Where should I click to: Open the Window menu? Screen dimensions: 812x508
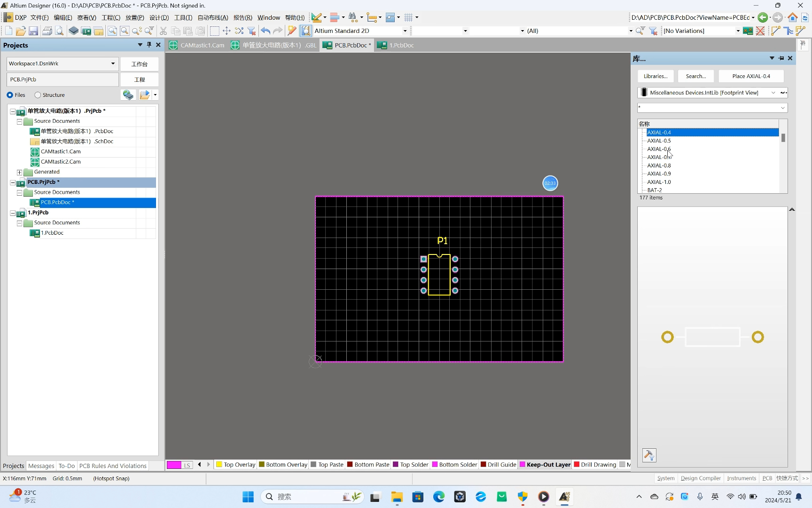click(x=268, y=17)
